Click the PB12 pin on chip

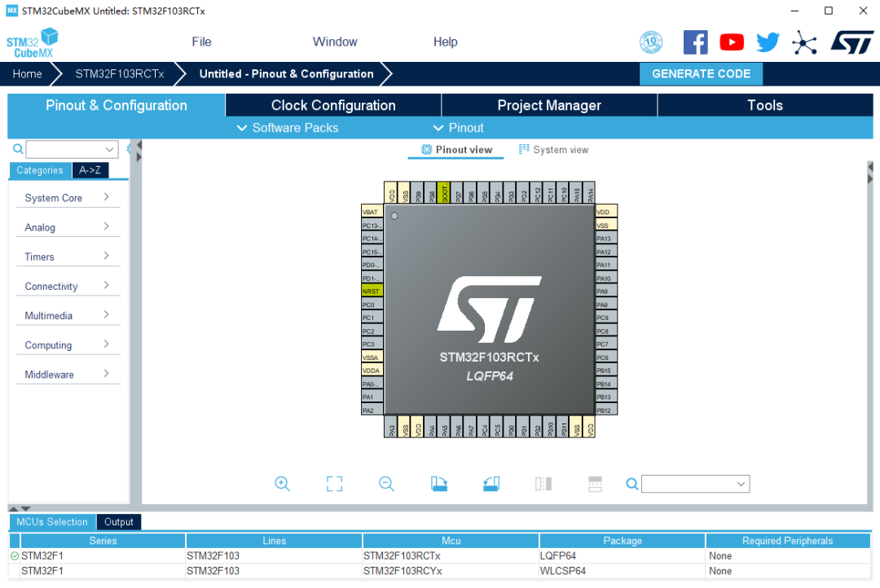606,410
